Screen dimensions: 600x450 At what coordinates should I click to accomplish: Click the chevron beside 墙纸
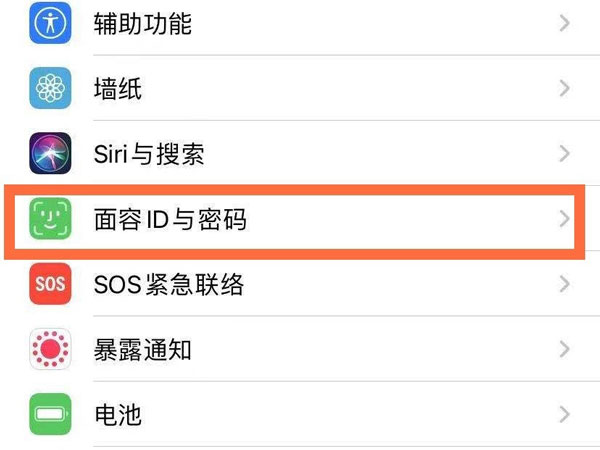[565, 88]
